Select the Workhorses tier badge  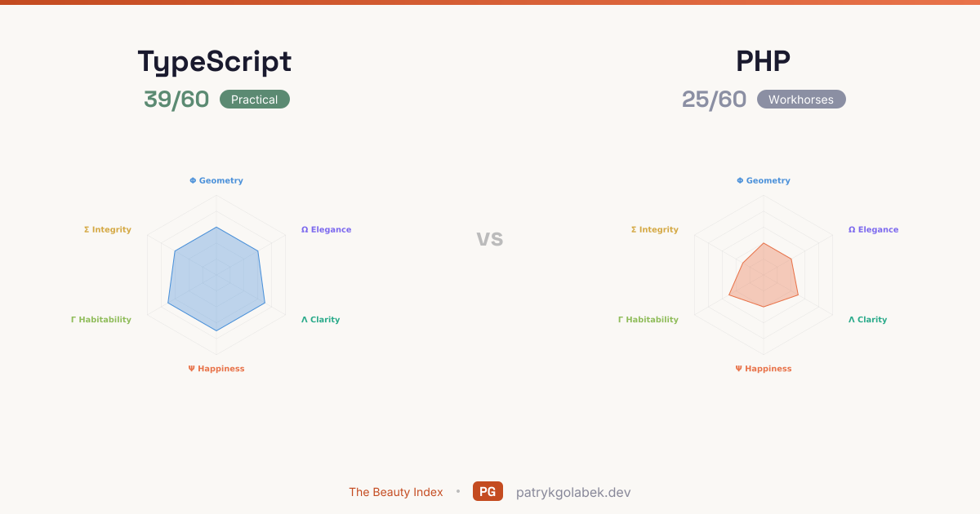coord(801,100)
